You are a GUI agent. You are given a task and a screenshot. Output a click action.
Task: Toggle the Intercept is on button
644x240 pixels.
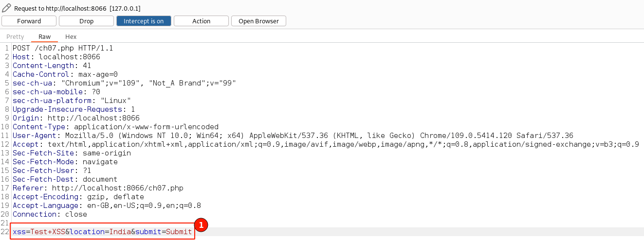(144, 21)
